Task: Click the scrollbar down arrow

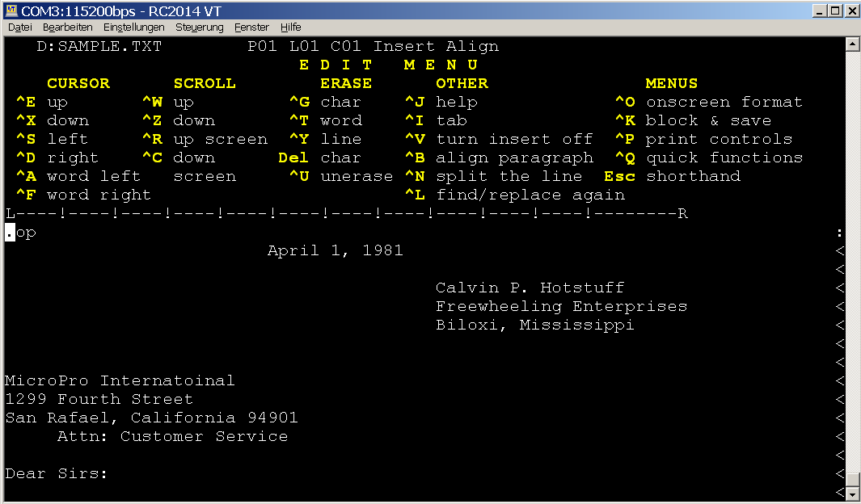Action: click(x=852, y=493)
